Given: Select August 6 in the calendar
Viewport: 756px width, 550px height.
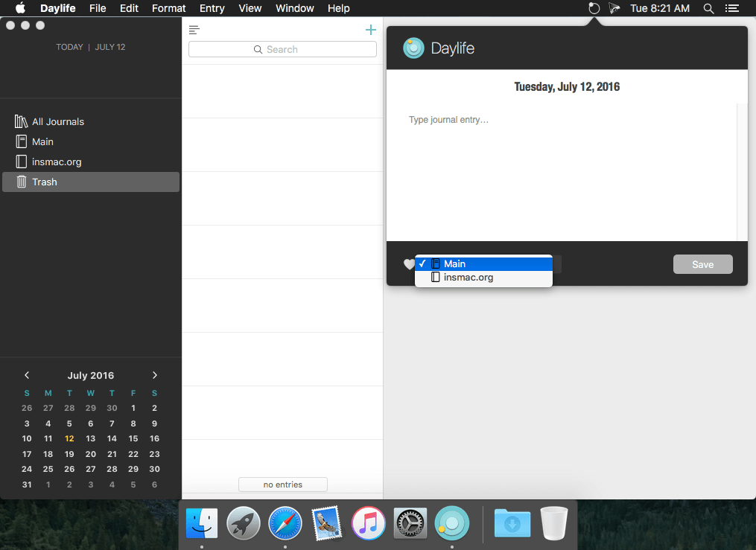Looking at the screenshot, I should [154, 485].
